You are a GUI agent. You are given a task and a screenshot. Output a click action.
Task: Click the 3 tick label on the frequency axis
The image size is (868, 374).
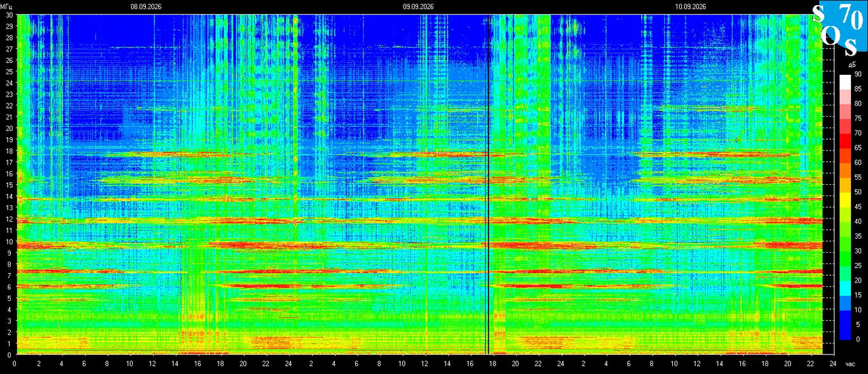click(11, 321)
